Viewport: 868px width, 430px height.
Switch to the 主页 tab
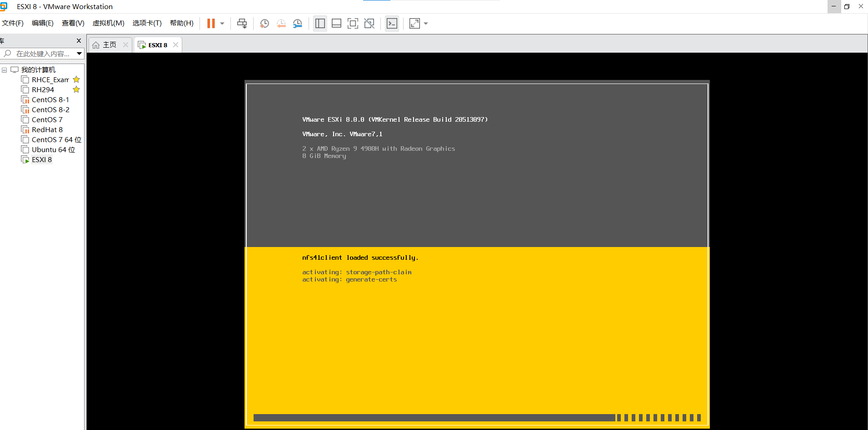[110, 45]
